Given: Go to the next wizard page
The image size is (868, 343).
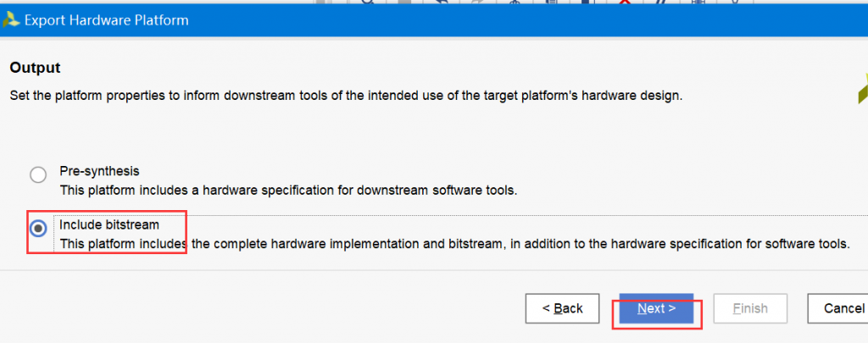Looking at the screenshot, I should pos(656,308).
